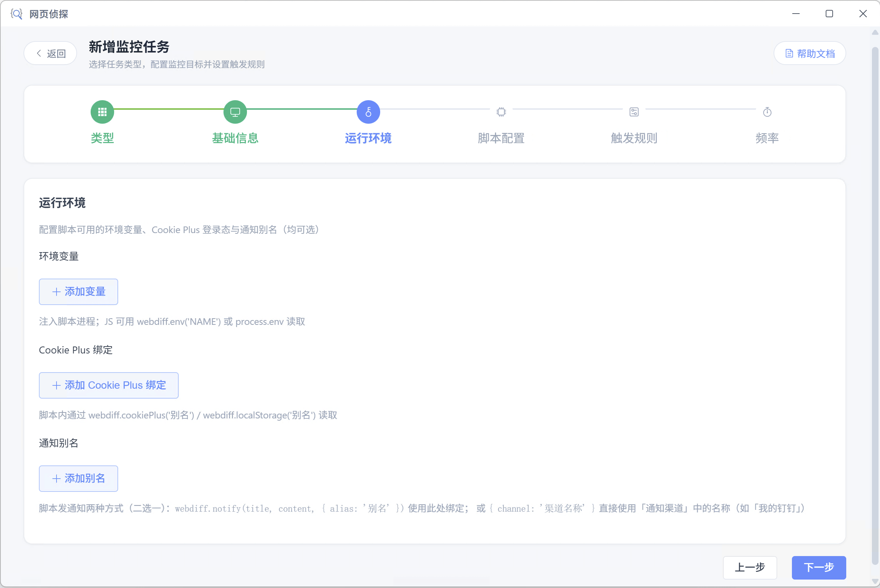Click the subtitle 选择任务类型，配置监控目标并设置触发规则
The height and width of the screenshot is (588, 880).
tap(177, 65)
